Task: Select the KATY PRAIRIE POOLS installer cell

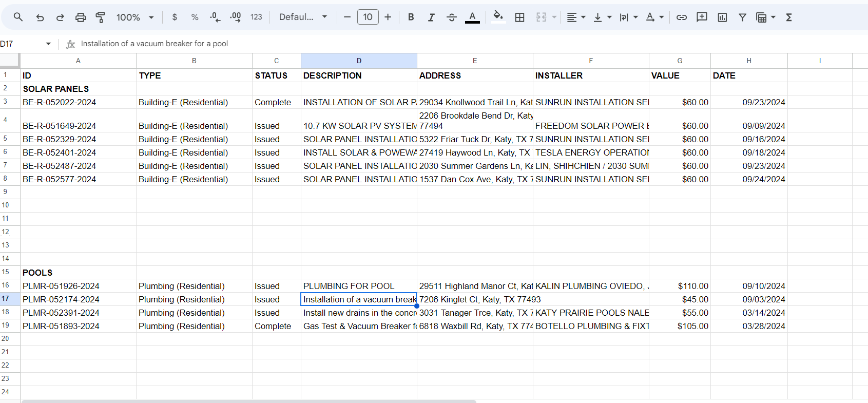Action: 591,313
